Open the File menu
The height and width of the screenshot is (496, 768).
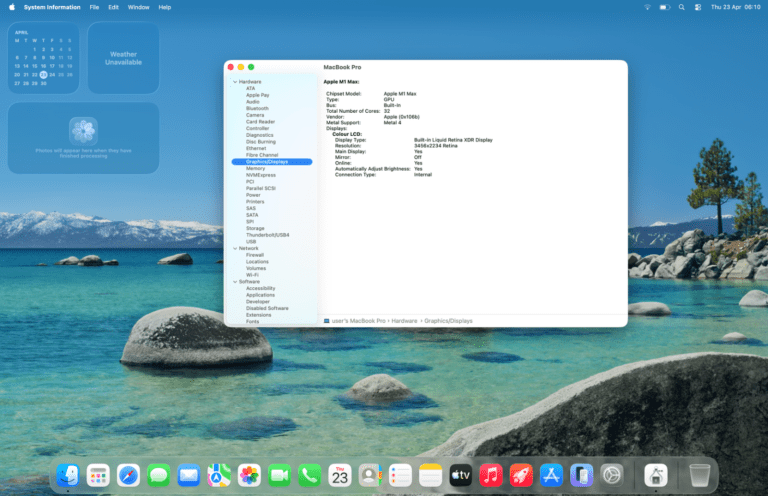(94, 7)
